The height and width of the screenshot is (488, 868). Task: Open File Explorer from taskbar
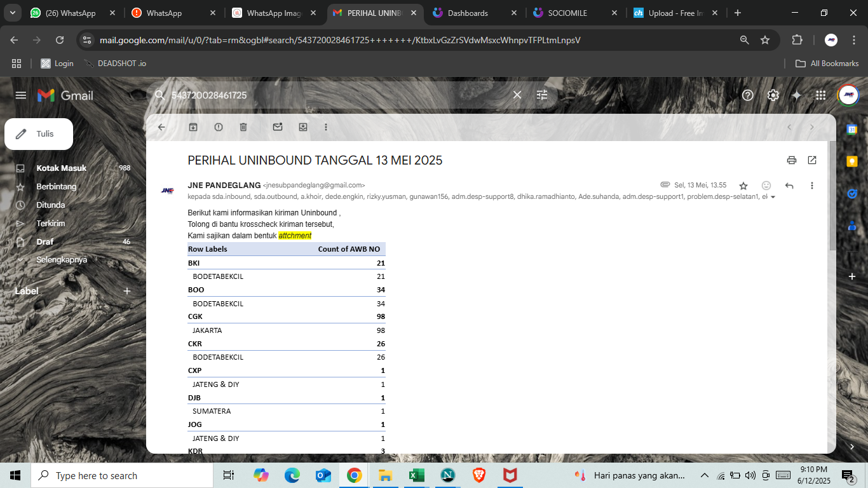pyautogui.click(x=385, y=475)
